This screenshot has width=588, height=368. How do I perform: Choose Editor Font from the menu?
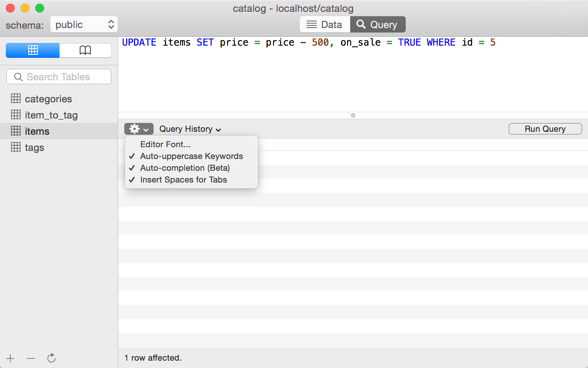pyautogui.click(x=165, y=144)
